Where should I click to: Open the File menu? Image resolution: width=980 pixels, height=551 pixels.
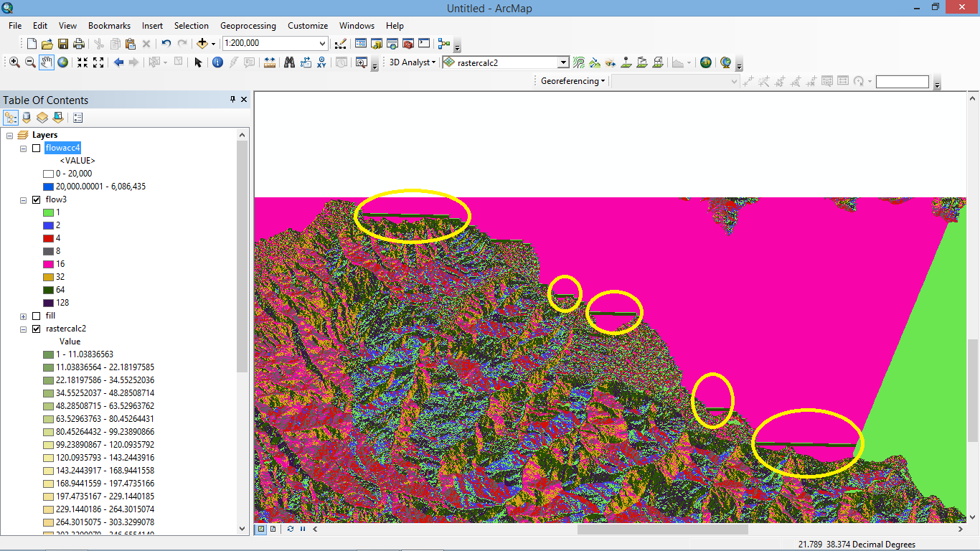15,26
